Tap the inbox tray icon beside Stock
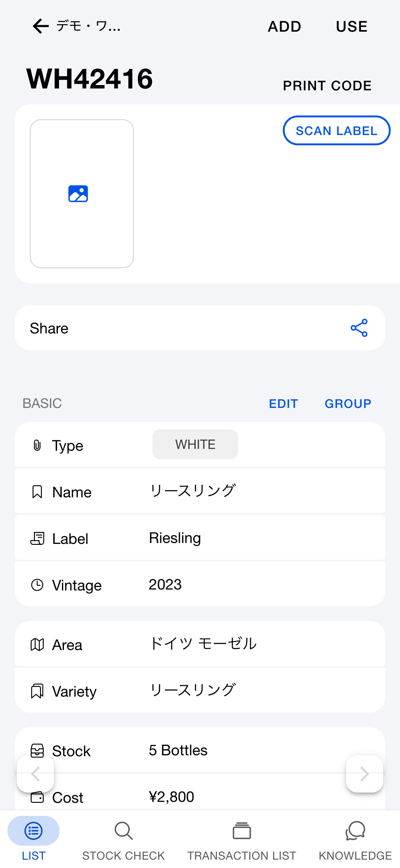The image size is (400, 868). (37, 751)
